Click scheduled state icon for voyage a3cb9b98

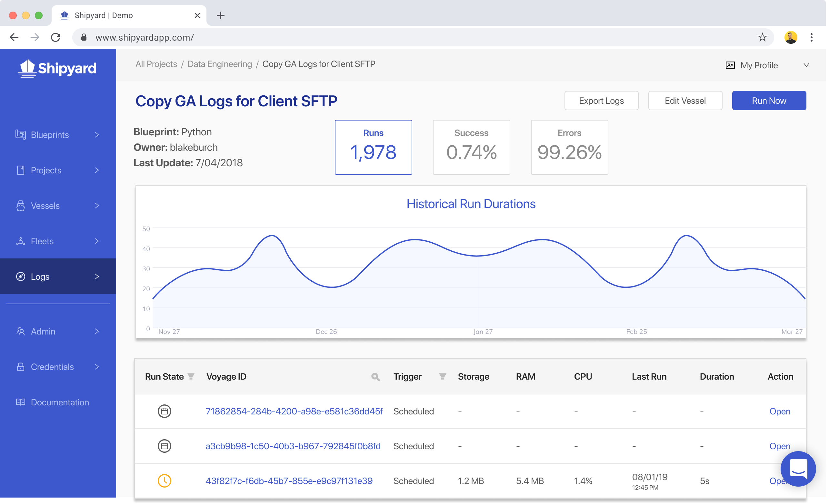165,447
